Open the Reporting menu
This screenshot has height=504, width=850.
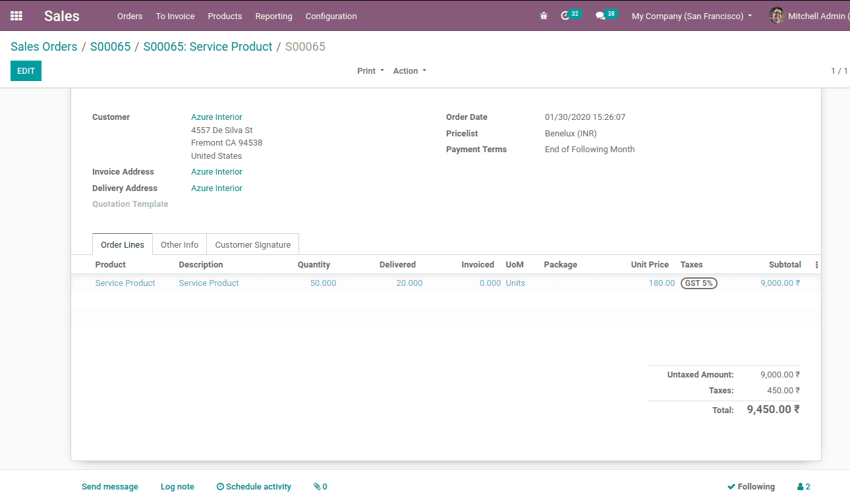pyautogui.click(x=273, y=16)
